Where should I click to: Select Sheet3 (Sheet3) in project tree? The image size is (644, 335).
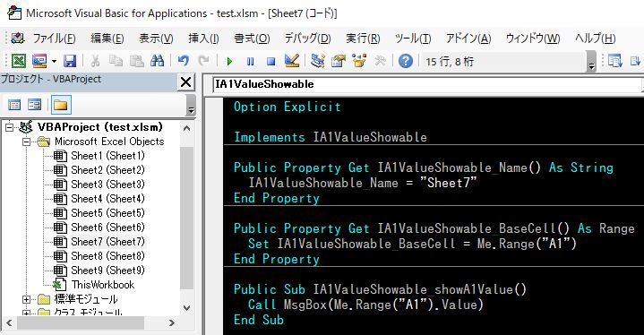tap(107, 185)
